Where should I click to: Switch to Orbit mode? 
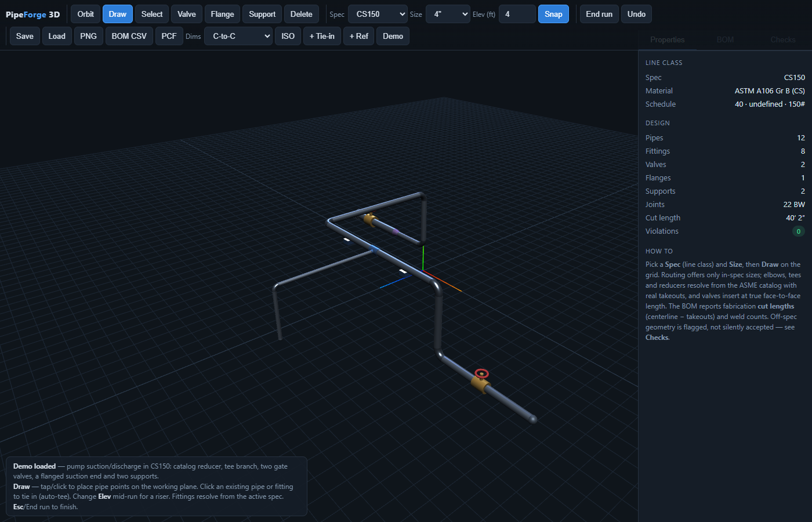click(85, 14)
